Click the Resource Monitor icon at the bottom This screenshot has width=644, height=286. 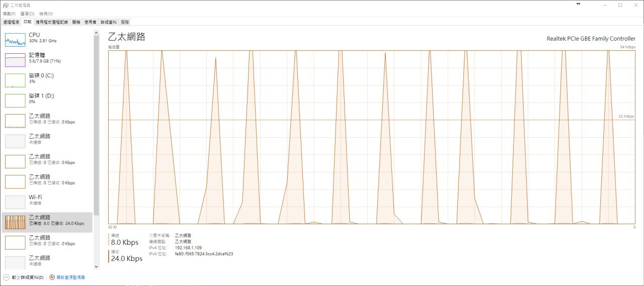click(52, 277)
